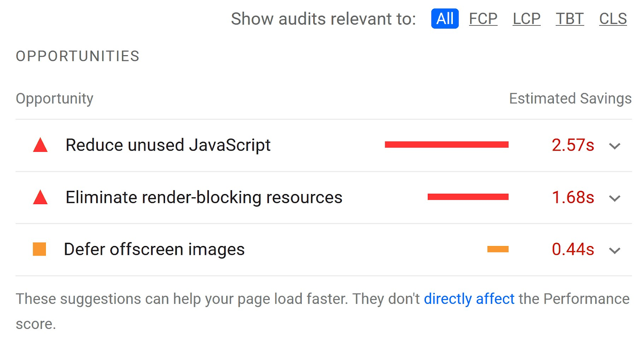Select the All audits filter

pos(445,19)
